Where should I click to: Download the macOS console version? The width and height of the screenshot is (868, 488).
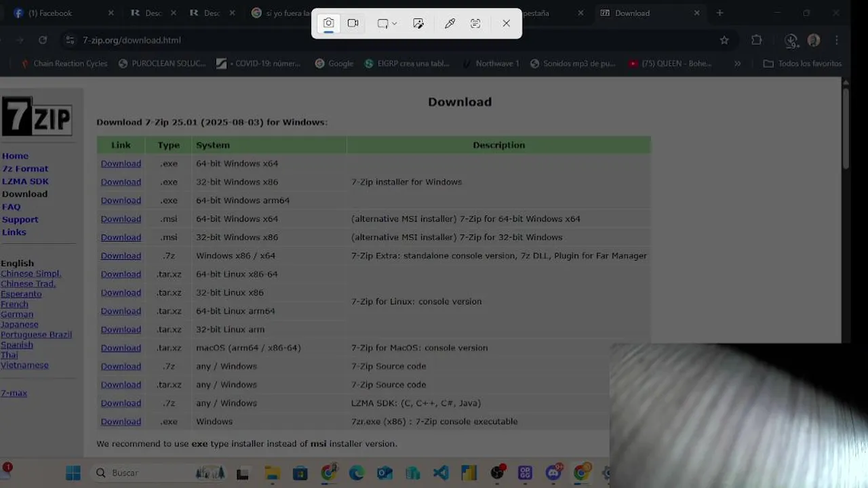[121, 348]
